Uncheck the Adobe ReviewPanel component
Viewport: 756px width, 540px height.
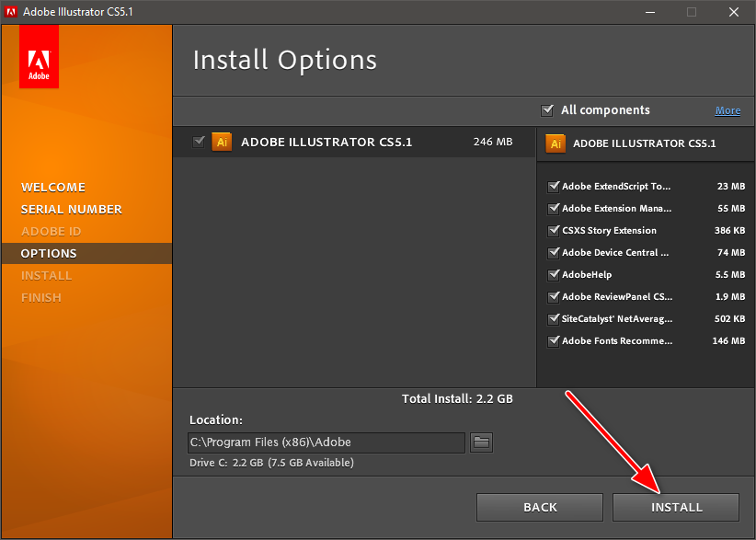[554, 297]
